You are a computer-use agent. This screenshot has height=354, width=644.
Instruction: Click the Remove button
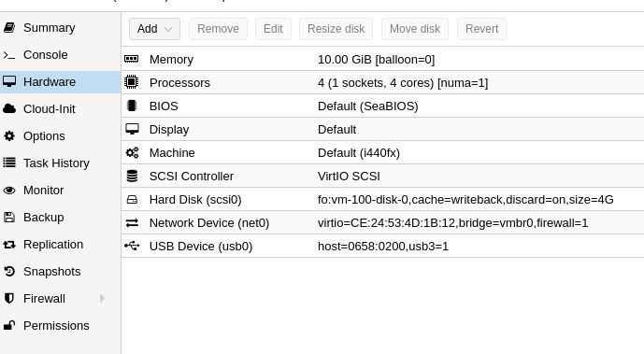218,29
